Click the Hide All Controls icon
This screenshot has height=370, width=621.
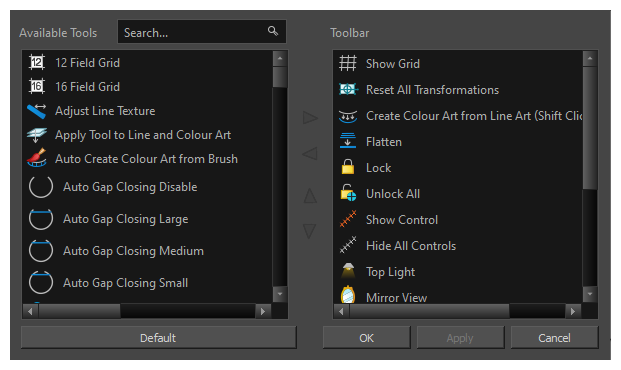click(x=348, y=245)
